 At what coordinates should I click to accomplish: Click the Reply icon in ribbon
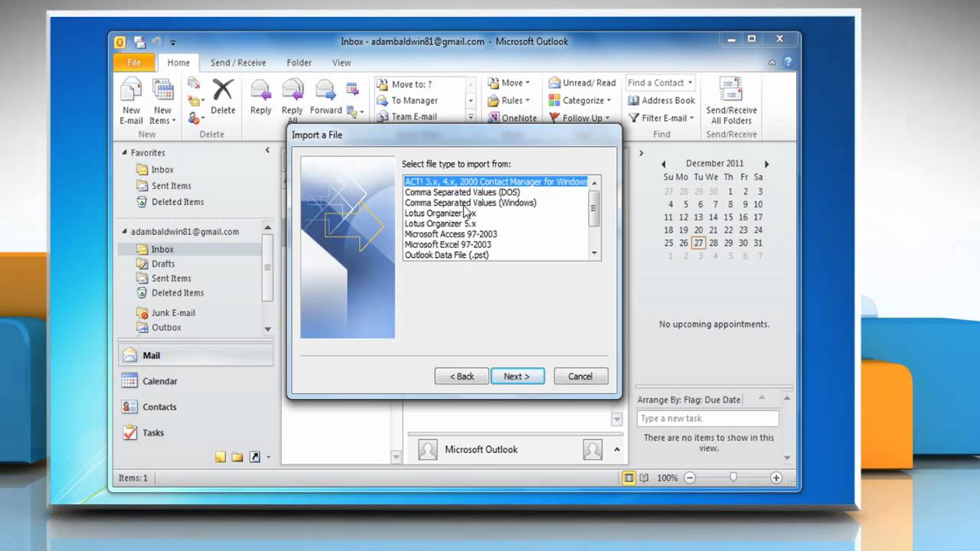[x=260, y=97]
